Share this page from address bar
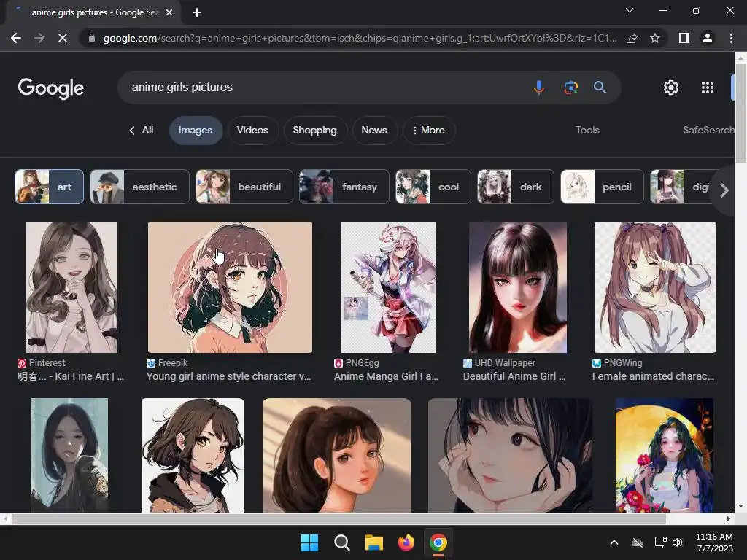Screen dimensions: 747x560 click(632, 38)
